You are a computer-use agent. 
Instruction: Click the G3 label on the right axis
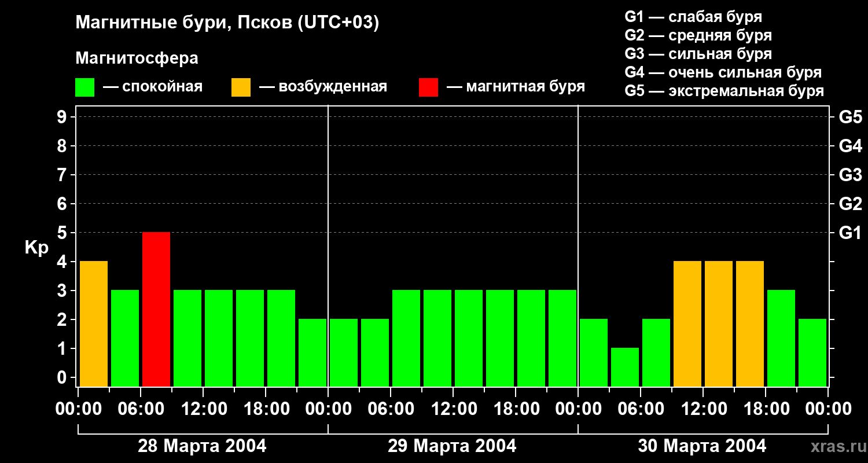850,175
